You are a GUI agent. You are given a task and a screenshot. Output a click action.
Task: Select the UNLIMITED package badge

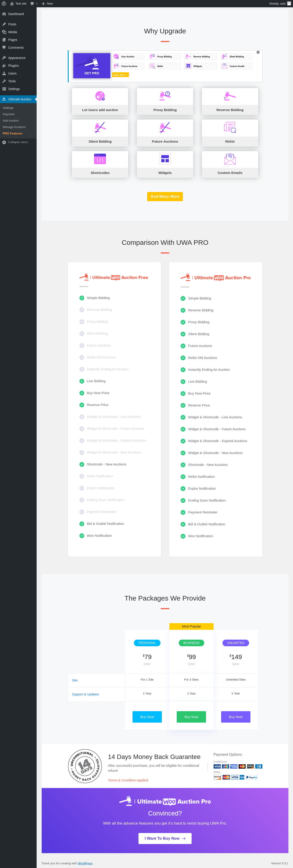[236, 643]
